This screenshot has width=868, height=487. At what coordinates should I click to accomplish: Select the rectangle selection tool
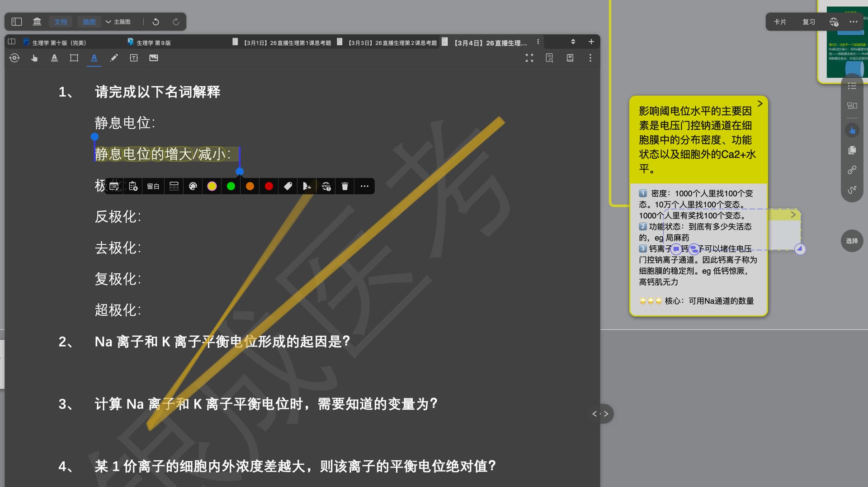pos(74,58)
